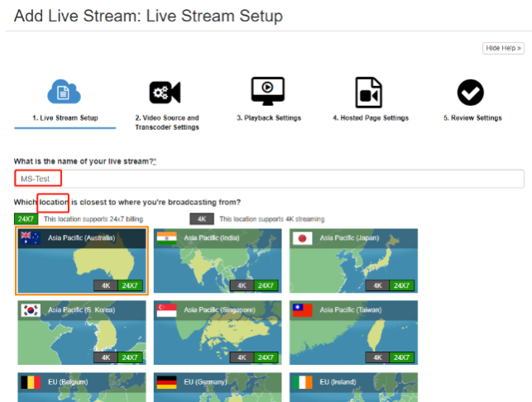Switch to Playback Settings step label
The width and height of the screenshot is (532, 402).
[x=269, y=118]
